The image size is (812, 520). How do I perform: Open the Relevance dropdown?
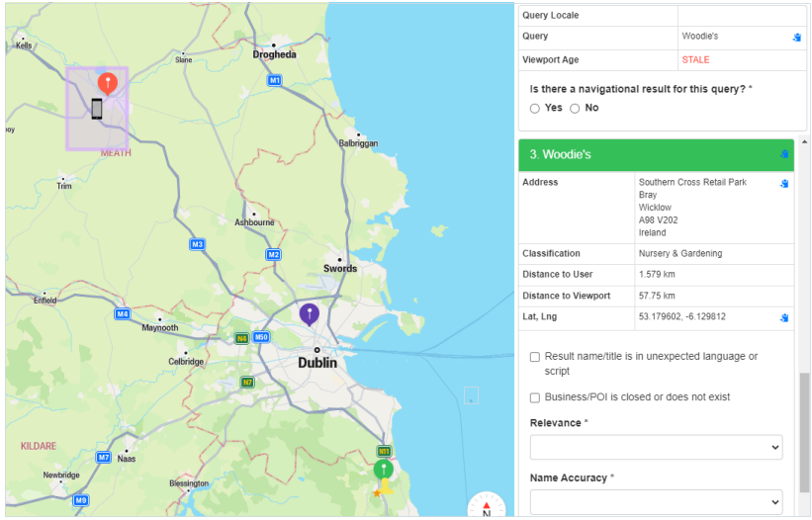click(656, 448)
